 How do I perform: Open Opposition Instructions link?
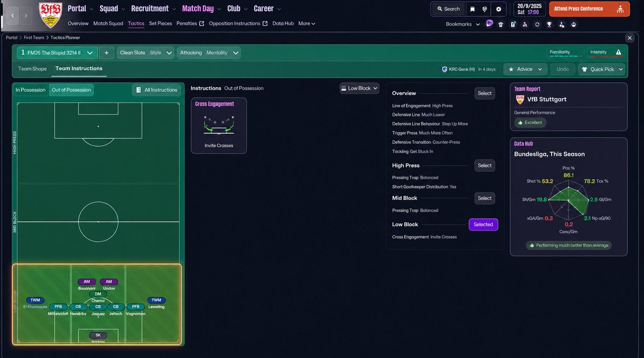[x=238, y=24]
